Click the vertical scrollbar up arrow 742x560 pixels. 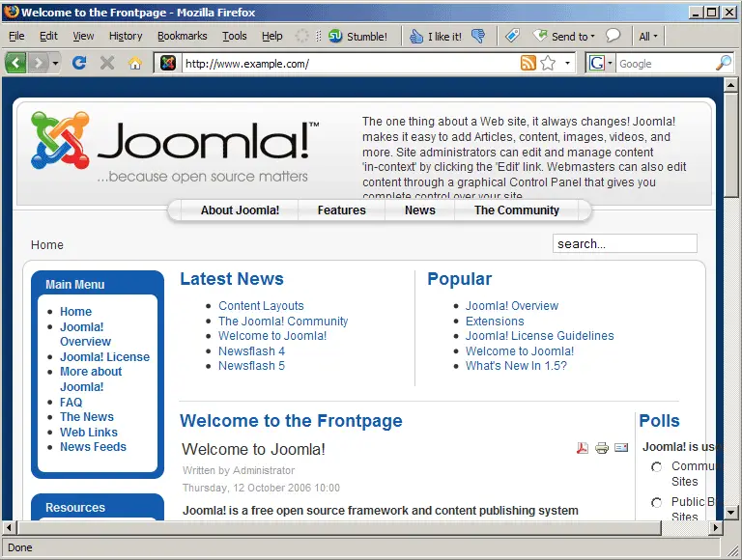[x=730, y=85]
